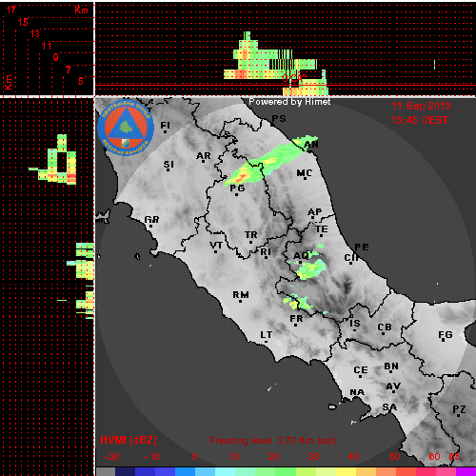Click the '15' height axis label
Viewport: 476px width, 476px height.
[23, 22]
